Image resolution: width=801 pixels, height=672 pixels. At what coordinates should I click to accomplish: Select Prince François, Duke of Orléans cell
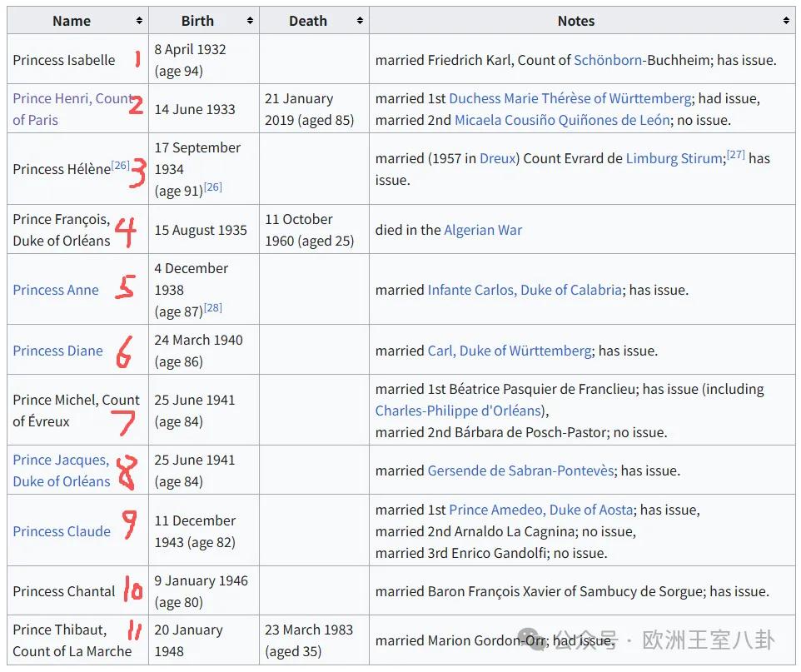pyautogui.click(x=77, y=230)
